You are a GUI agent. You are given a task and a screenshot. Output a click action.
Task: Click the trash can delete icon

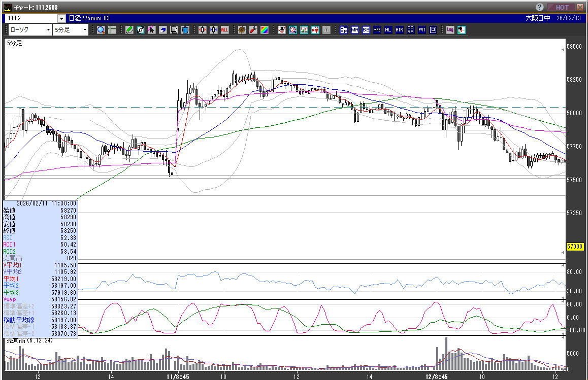pyautogui.click(x=185, y=30)
